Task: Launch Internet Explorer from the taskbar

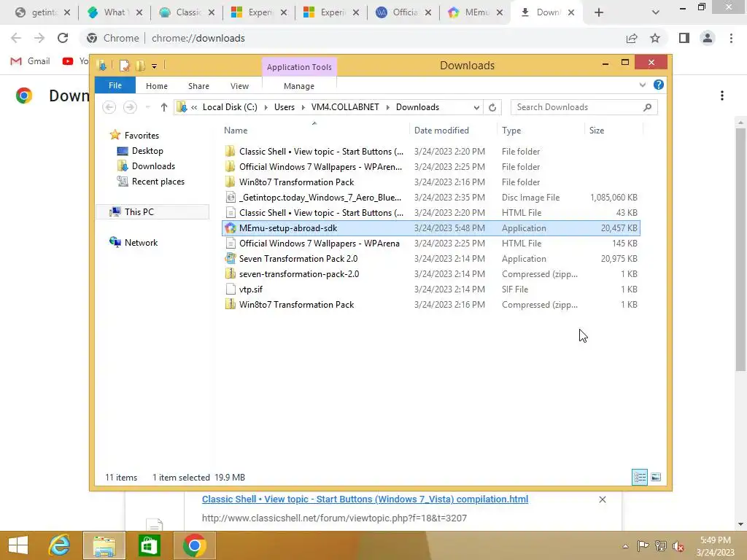Action: [x=60, y=545]
